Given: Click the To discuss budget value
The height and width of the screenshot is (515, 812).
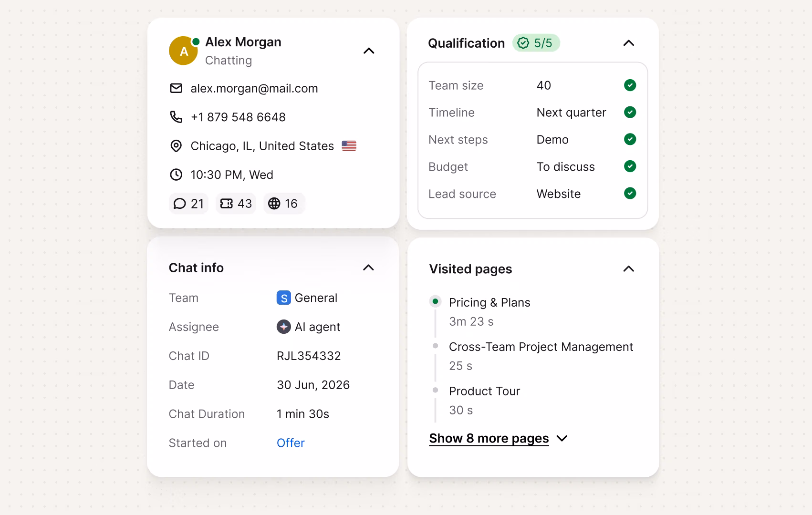Looking at the screenshot, I should 565,167.
